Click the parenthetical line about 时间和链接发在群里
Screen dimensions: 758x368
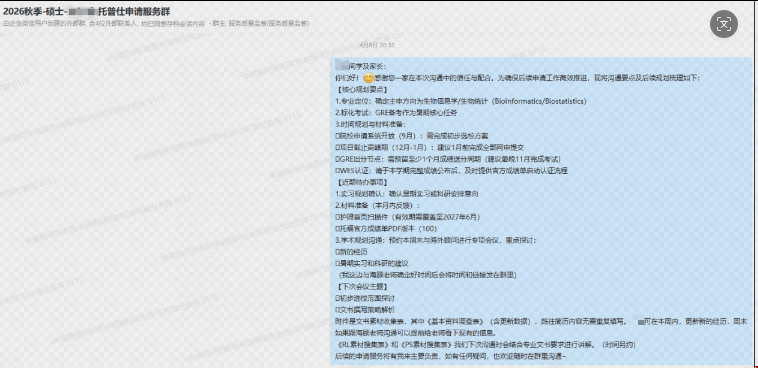click(427, 275)
